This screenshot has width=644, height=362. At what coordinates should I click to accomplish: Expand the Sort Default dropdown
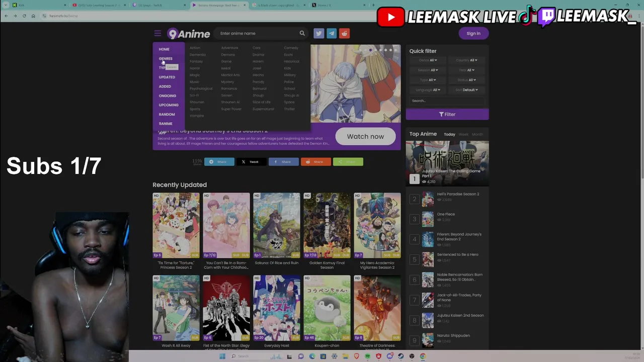[x=466, y=90]
